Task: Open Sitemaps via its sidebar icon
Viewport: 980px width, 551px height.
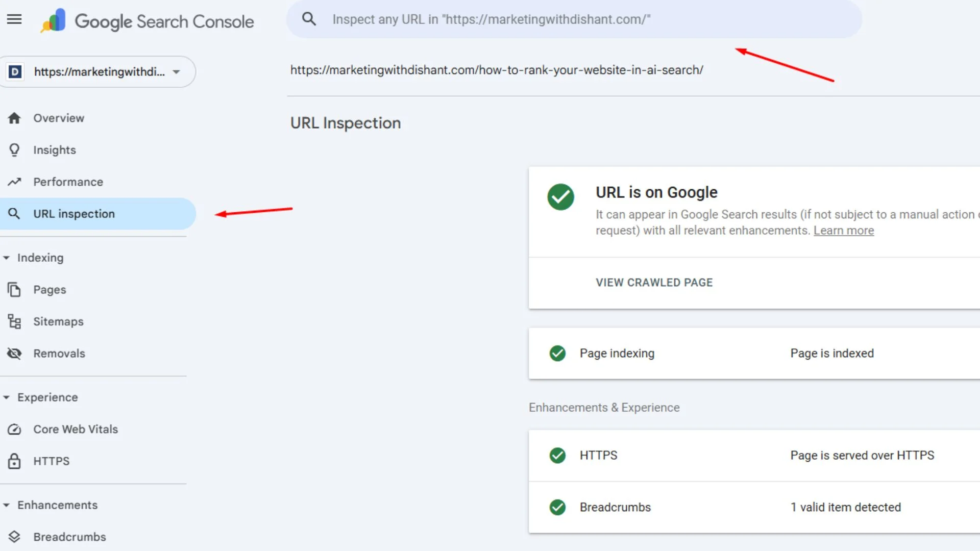Action: [x=14, y=321]
